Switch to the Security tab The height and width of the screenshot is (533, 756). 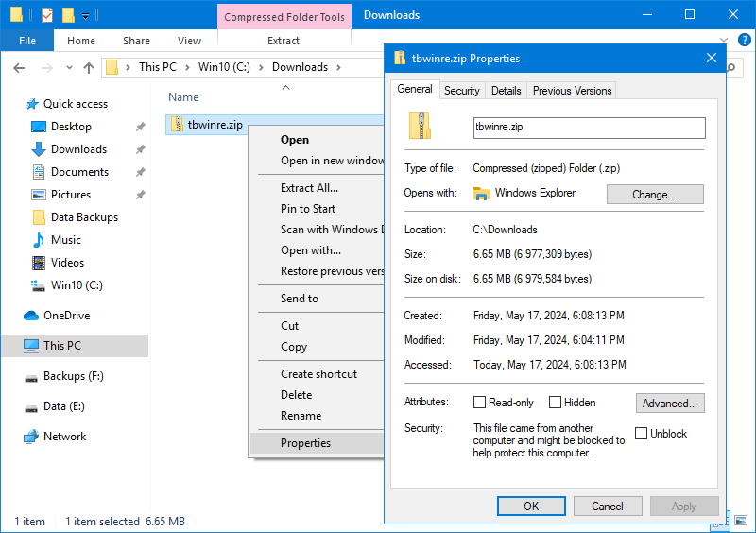coord(462,91)
